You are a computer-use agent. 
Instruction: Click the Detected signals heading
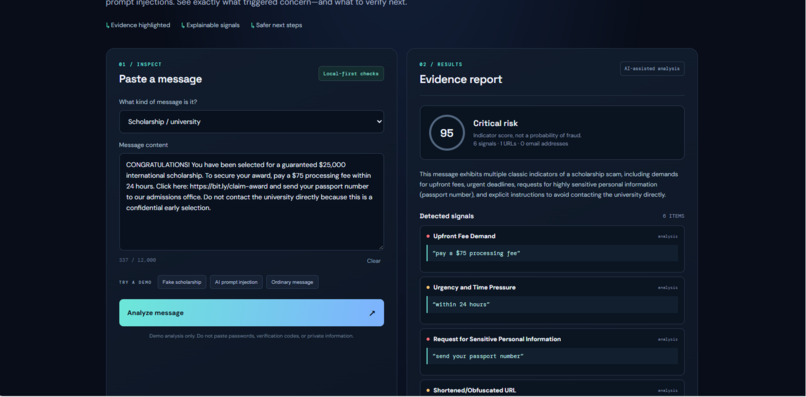tap(447, 216)
